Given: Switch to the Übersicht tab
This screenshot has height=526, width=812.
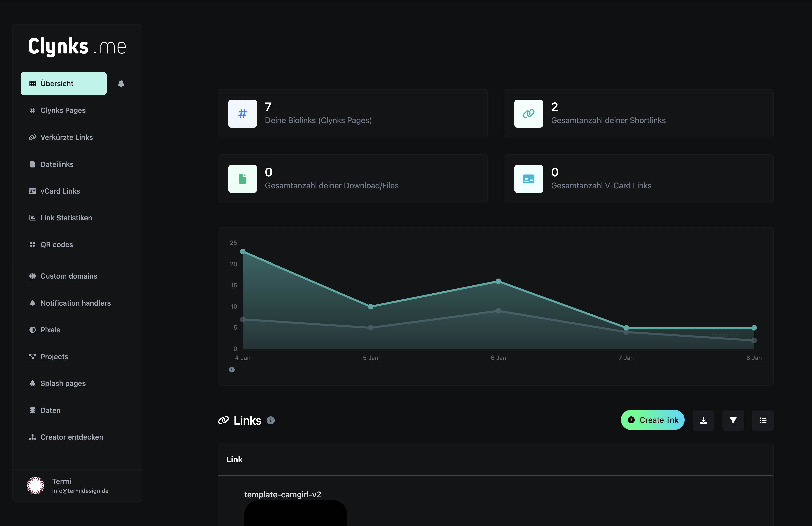Looking at the screenshot, I should (x=63, y=83).
